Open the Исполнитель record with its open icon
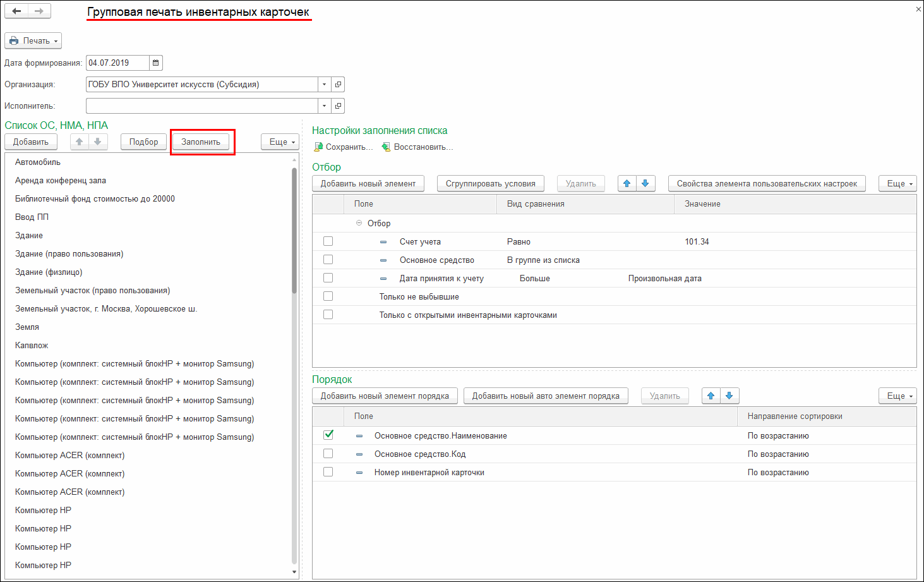 click(338, 106)
